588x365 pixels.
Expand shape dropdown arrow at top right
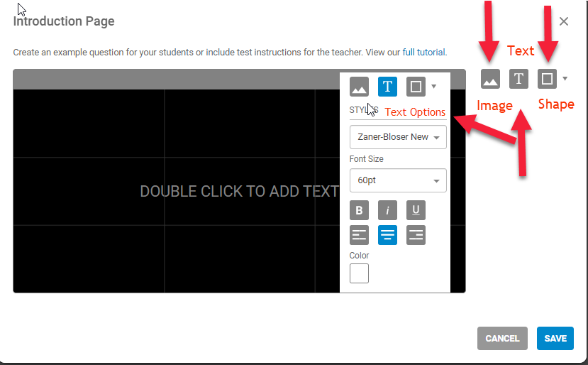click(565, 79)
